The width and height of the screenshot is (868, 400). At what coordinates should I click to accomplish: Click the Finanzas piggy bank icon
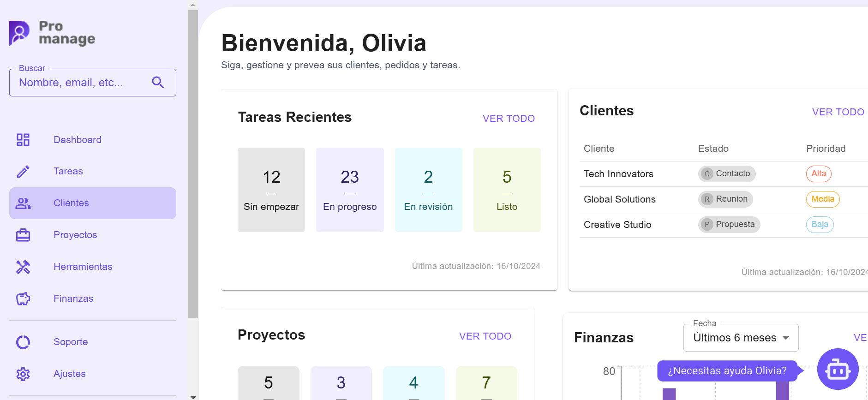tap(23, 299)
